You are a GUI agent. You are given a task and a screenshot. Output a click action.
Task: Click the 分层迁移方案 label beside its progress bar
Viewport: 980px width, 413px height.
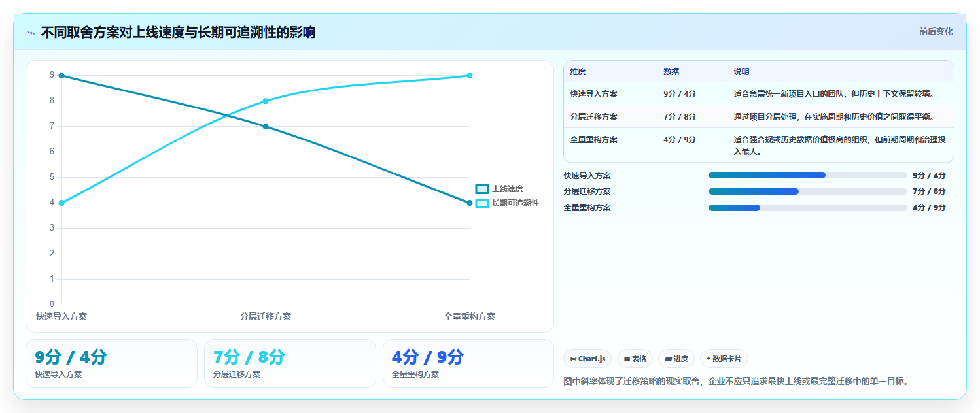pyautogui.click(x=587, y=191)
